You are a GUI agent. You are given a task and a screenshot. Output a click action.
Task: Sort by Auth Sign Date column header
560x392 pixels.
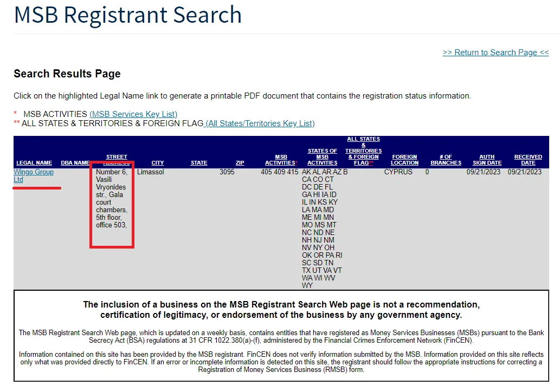coord(487,160)
